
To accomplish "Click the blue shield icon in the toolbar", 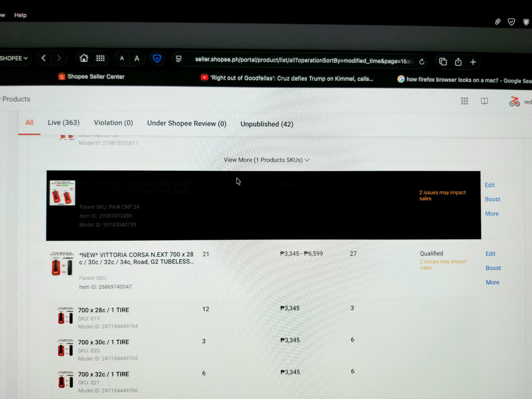I will point(157,59).
